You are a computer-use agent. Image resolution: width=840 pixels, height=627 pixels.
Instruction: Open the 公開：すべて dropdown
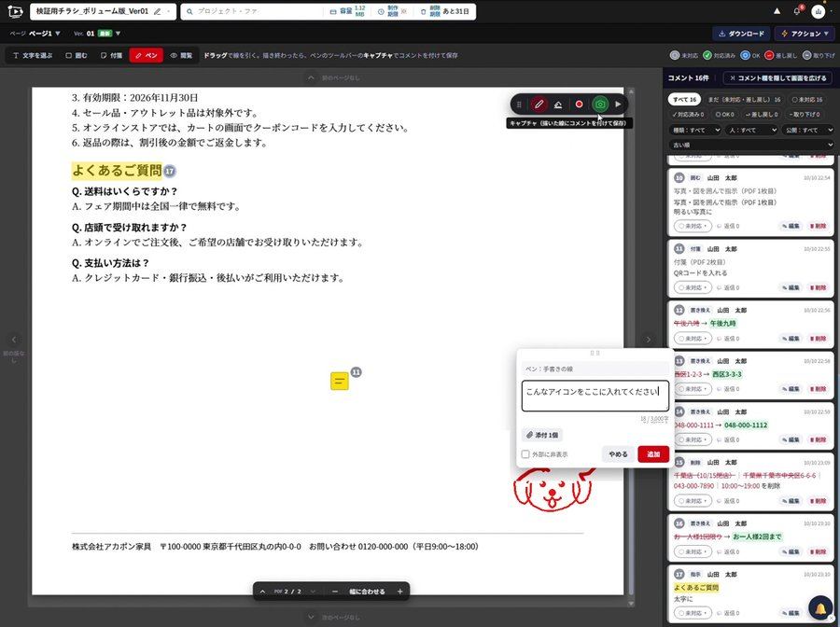point(807,130)
